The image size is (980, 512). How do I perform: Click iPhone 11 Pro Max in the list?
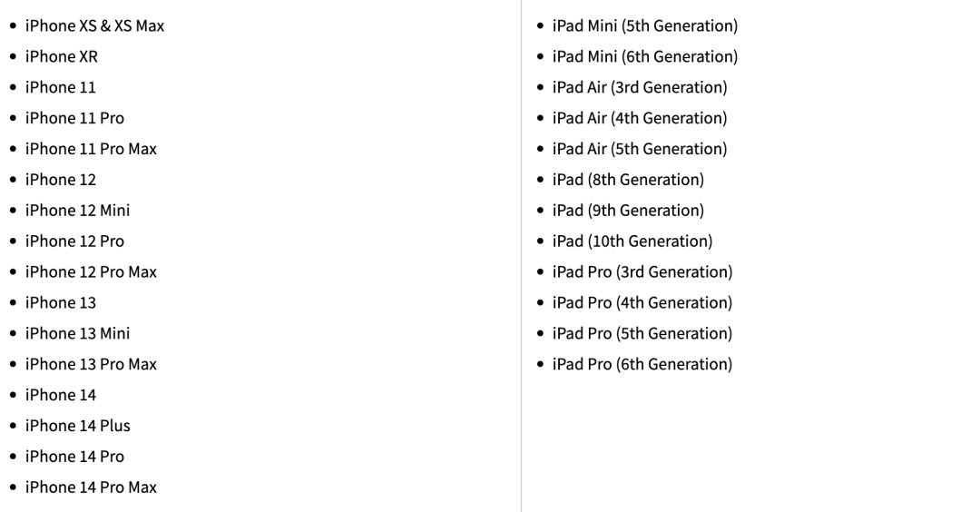(x=91, y=149)
